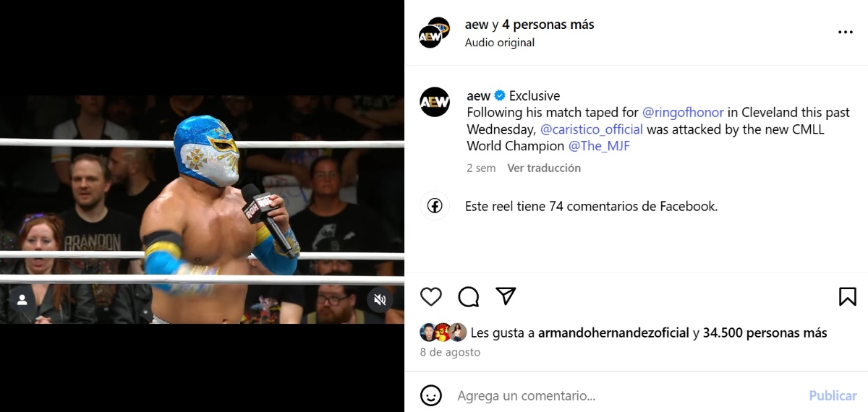Viewport: 868px width, 412px height.
Task: Click the Publicar button
Action: 833,395
